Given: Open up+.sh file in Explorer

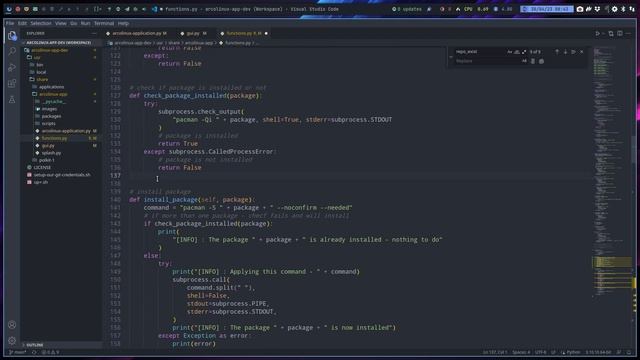Looking at the screenshot, I should click(x=40, y=182).
